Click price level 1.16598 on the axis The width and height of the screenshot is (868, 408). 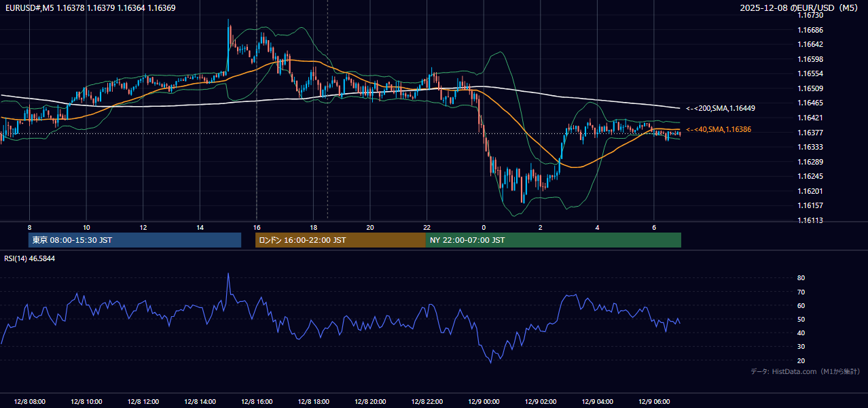[810, 59]
